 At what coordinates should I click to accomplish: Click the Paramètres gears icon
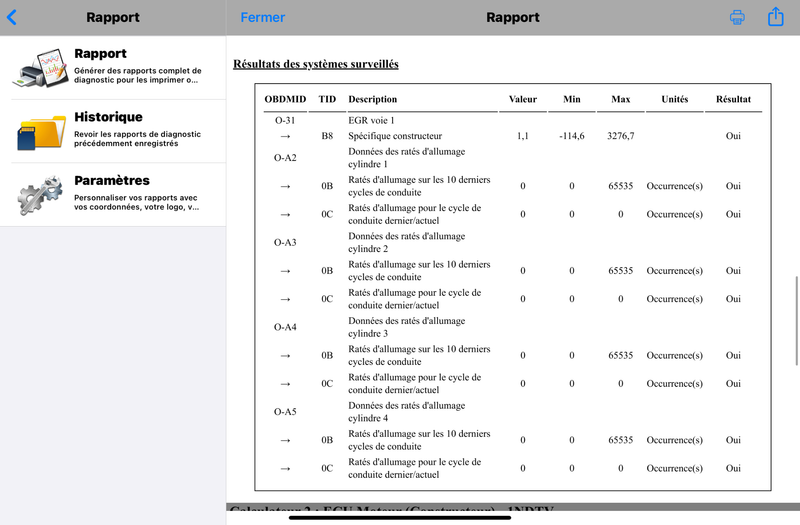point(40,195)
